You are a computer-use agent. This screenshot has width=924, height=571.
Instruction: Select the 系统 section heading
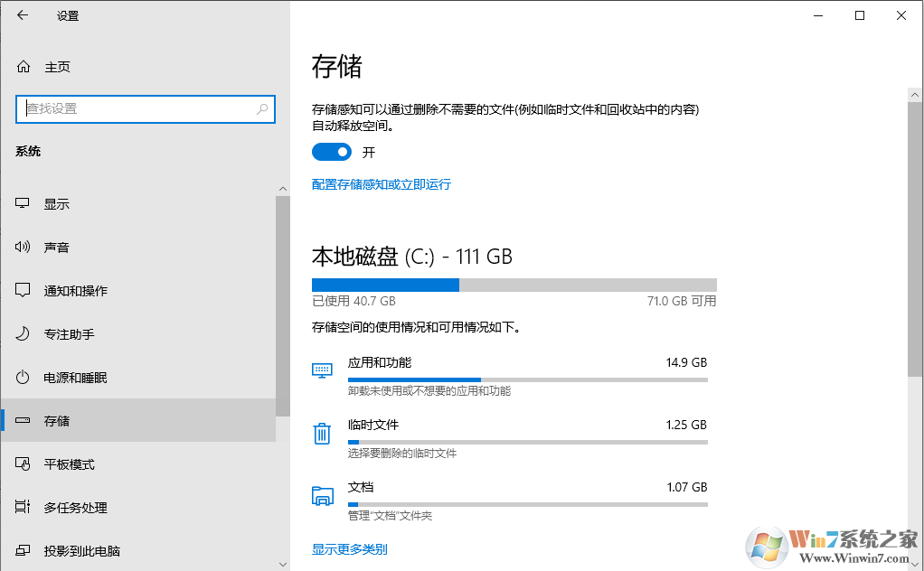pyautogui.click(x=28, y=151)
